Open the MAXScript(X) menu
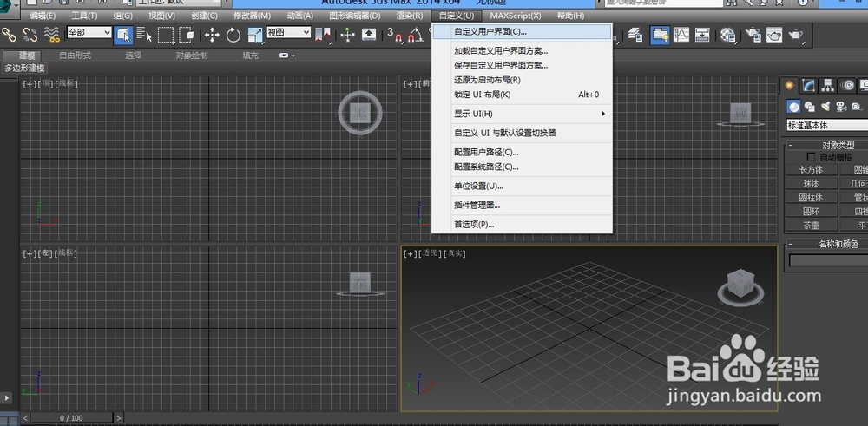Screen dimensions: 868x426 [x=516, y=16]
